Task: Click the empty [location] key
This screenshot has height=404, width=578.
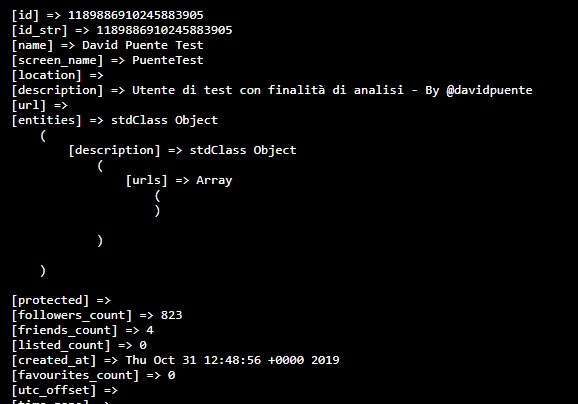Action: click(46, 75)
